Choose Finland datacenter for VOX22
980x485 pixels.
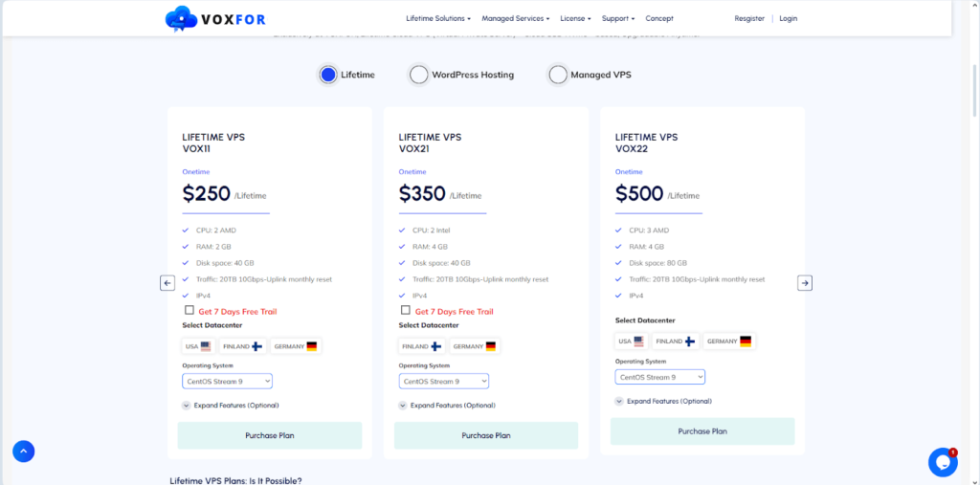tap(677, 342)
